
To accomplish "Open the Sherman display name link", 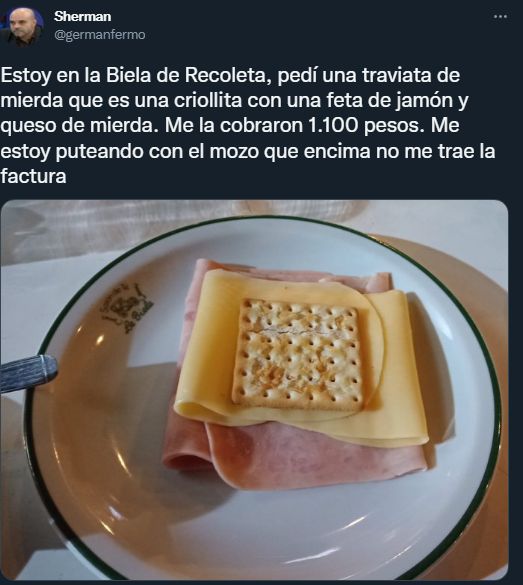I will tap(82, 16).
